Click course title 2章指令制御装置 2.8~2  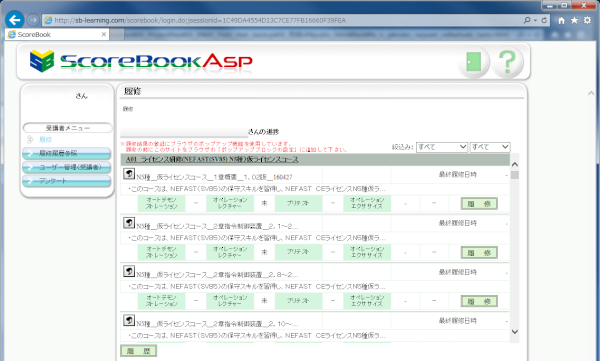pos(217,275)
